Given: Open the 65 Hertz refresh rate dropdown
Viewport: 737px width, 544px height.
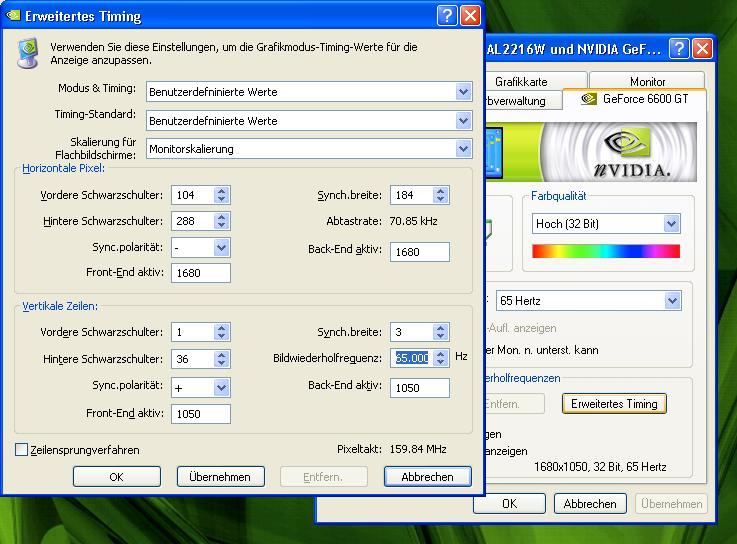Looking at the screenshot, I should coord(672,300).
